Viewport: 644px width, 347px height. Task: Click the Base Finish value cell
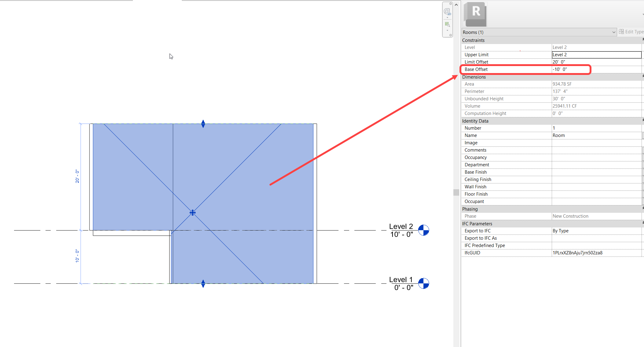pos(597,172)
